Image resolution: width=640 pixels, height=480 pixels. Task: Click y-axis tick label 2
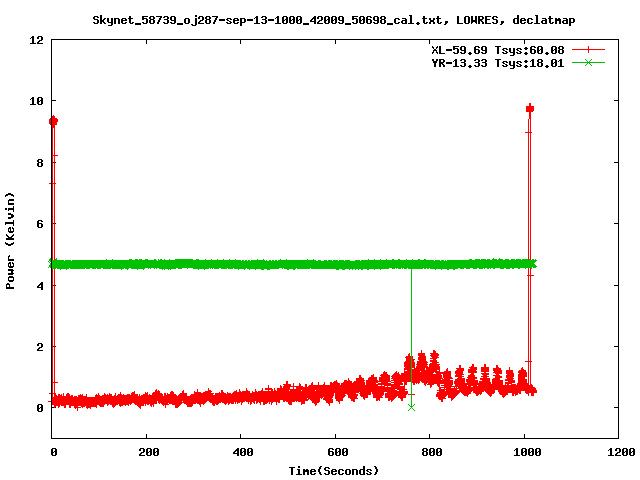pyautogui.click(x=40, y=347)
